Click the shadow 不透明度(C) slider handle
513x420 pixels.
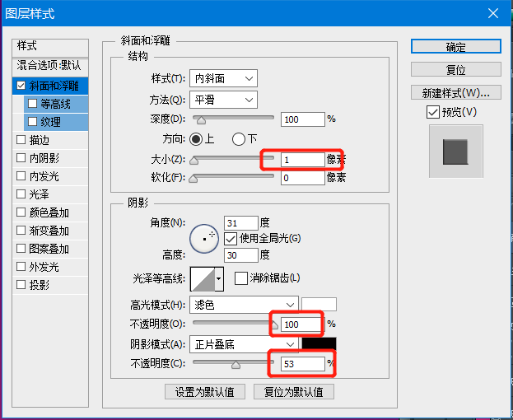point(236,364)
